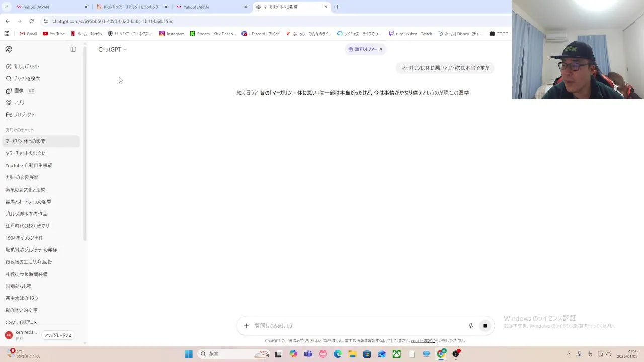Open the ホーム - Netflix bookmark
Image resolution: width=644 pixels, height=362 pixels.
(x=87, y=34)
